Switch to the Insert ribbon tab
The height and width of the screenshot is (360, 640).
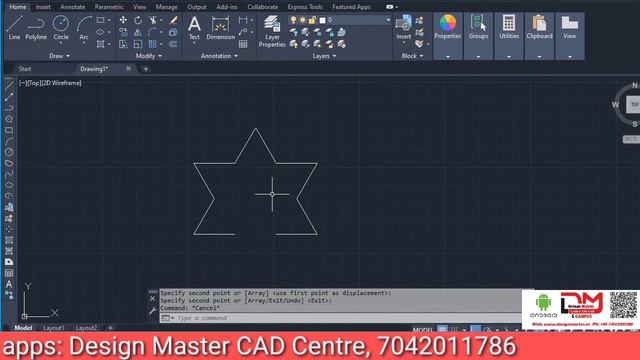coord(43,7)
